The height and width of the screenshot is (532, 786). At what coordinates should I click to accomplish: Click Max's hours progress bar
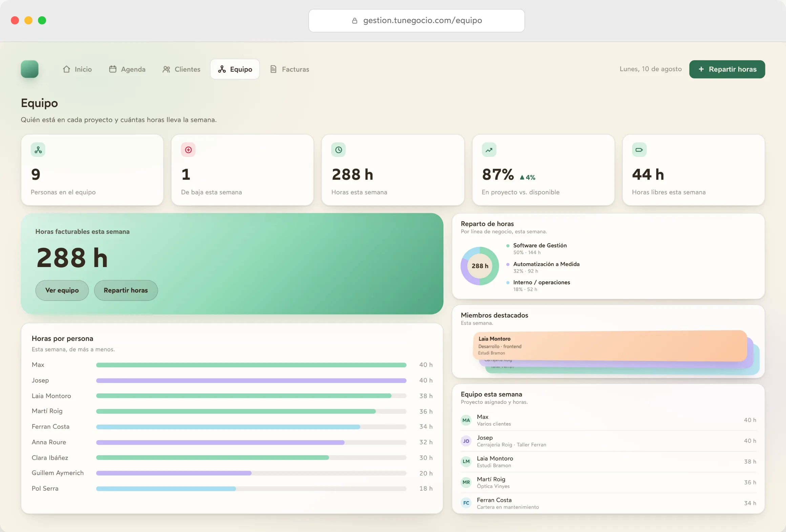251,365
